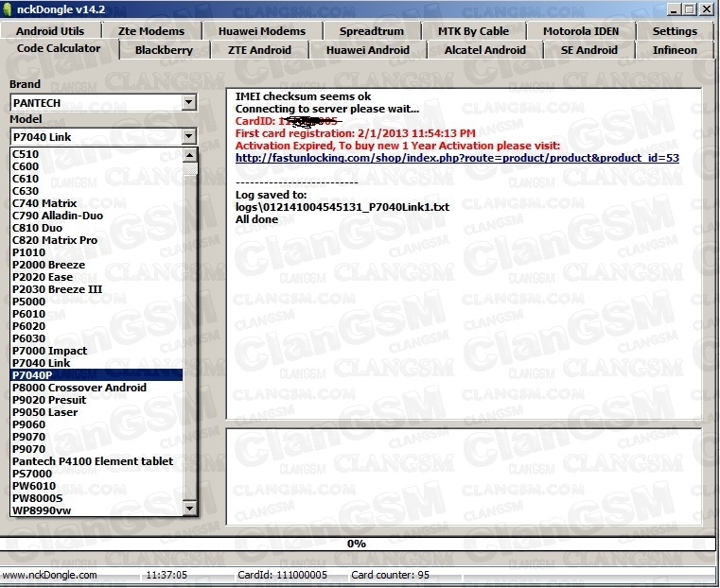Open MTK By Cable tab
The width and height of the screenshot is (720, 588).
473,31
